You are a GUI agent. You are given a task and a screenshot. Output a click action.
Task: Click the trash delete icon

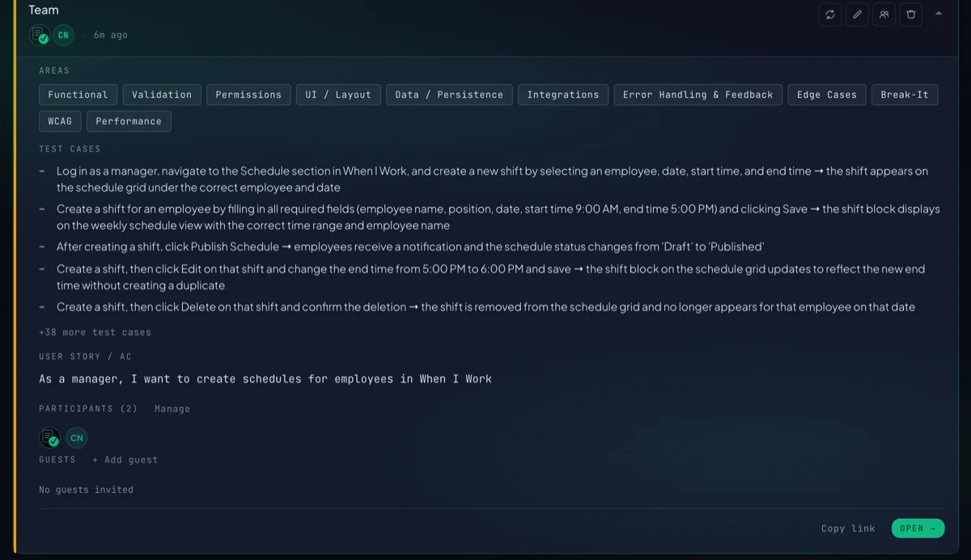[x=911, y=15]
